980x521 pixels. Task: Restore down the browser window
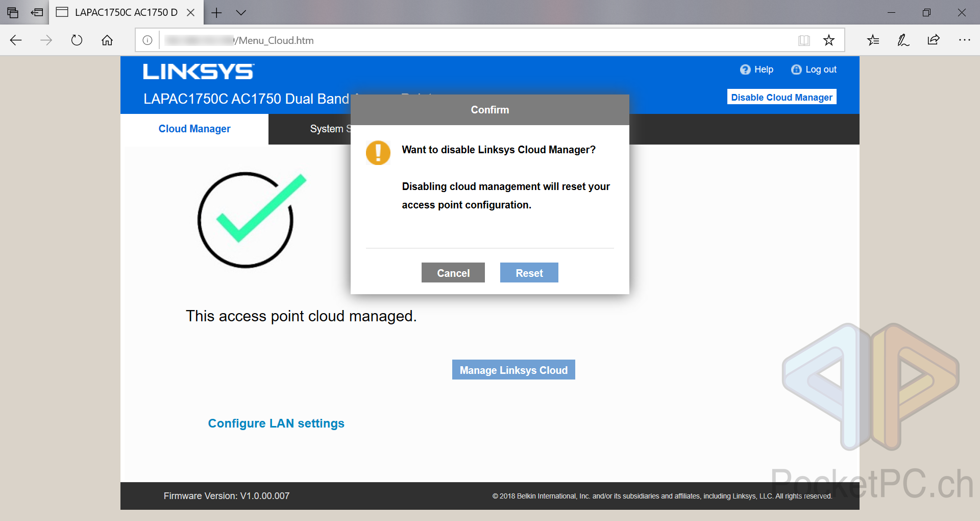pyautogui.click(x=927, y=13)
